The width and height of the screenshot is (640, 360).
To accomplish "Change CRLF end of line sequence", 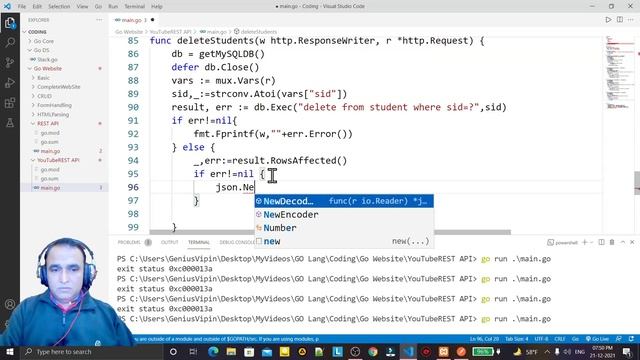I will click(560, 339).
